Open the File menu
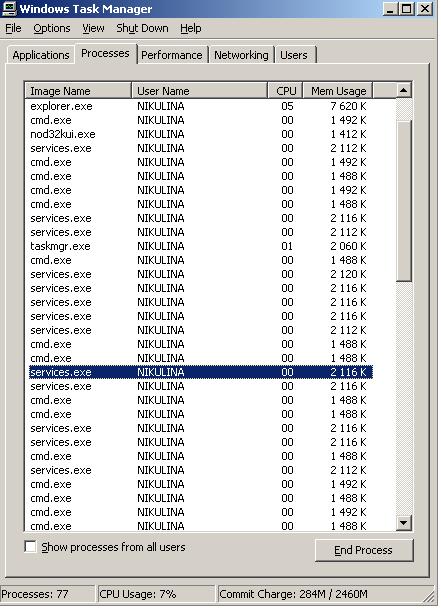 [x=13, y=28]
